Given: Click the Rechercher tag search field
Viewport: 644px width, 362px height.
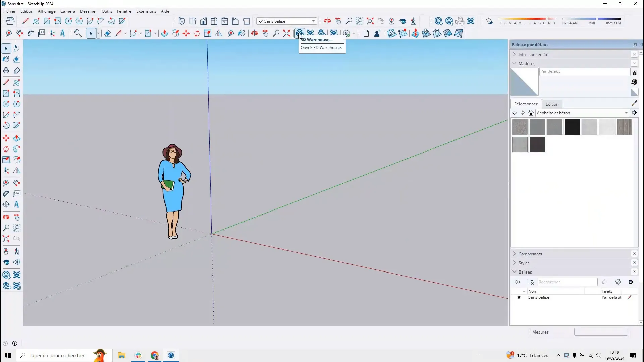Looking at the screenshot, I should (x=568, y=282).
